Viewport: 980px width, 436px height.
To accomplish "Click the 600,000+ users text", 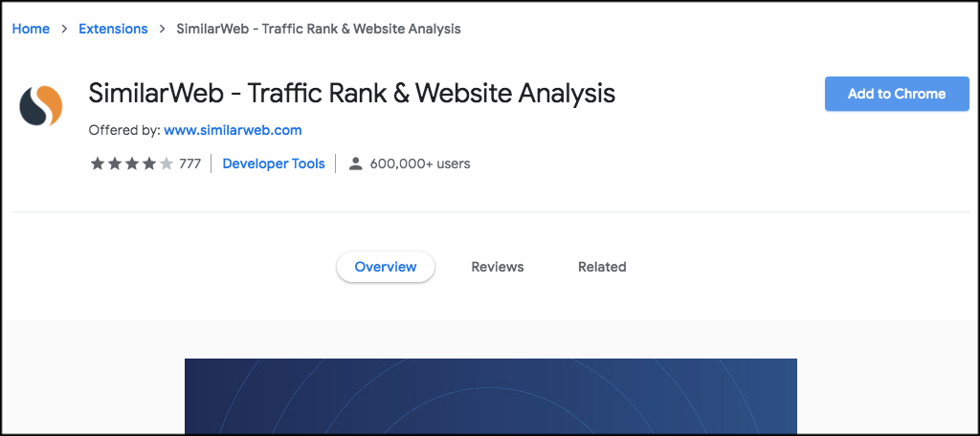I will (420, 163).
